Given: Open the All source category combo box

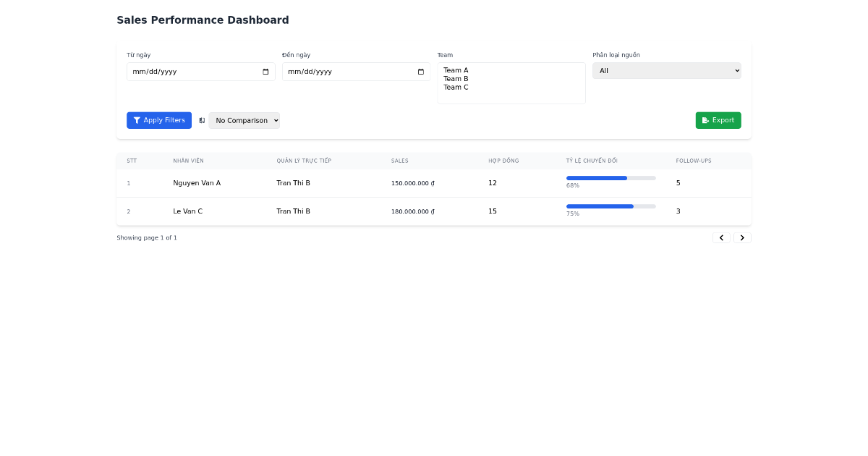Looking at the screenshot, I should click(666, 70).
